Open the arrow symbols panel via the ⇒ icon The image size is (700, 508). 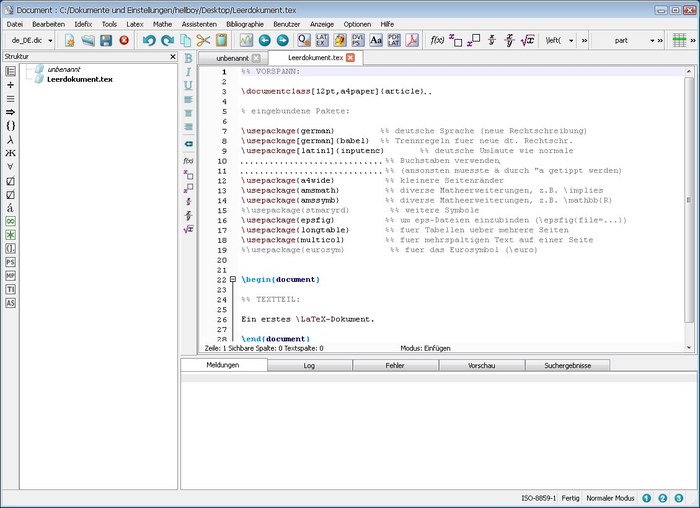coord(10,112)
